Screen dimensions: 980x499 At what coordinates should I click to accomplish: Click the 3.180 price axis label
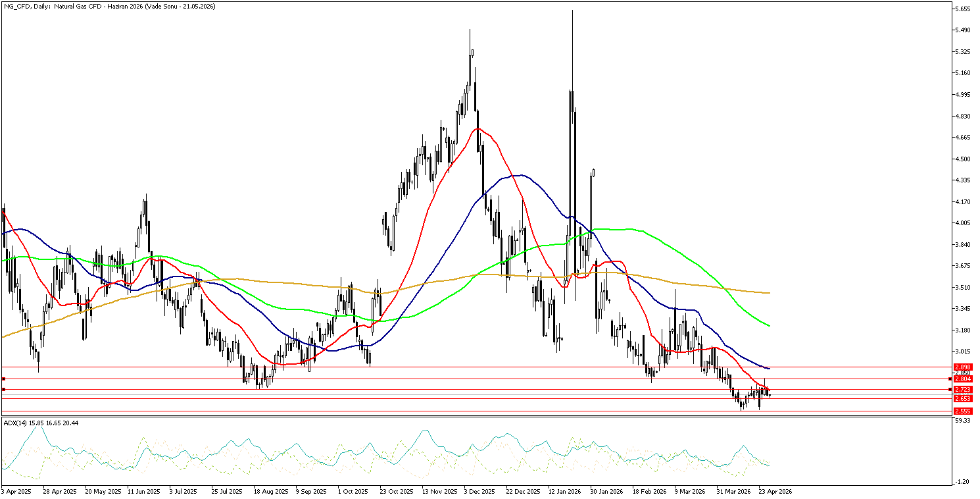(963, 330)
